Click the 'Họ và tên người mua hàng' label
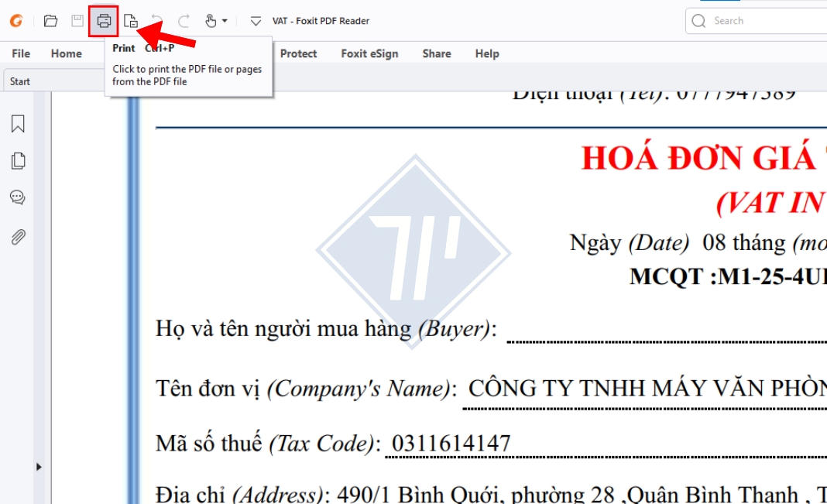 (x=283, y=330)
